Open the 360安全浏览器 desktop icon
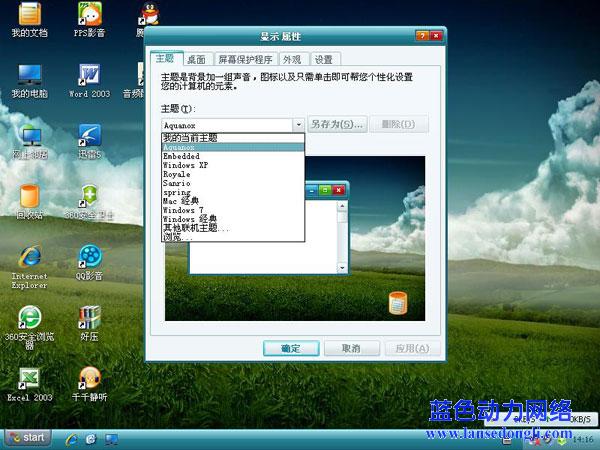 [x=29, y=328]
